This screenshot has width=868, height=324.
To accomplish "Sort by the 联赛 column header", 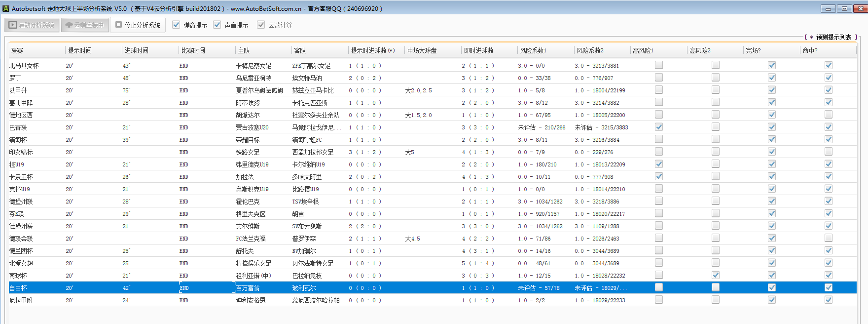I will (x=17, y=50).
